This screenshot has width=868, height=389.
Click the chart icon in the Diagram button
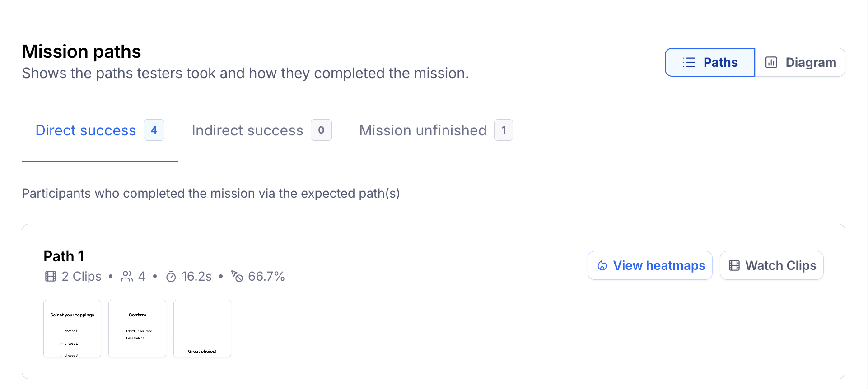point(771,62)
